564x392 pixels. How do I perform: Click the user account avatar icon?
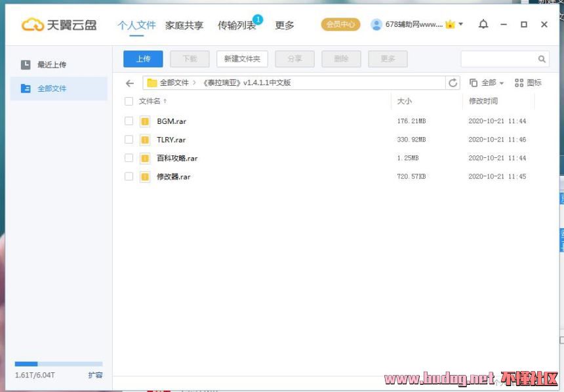tap(376, 24)
